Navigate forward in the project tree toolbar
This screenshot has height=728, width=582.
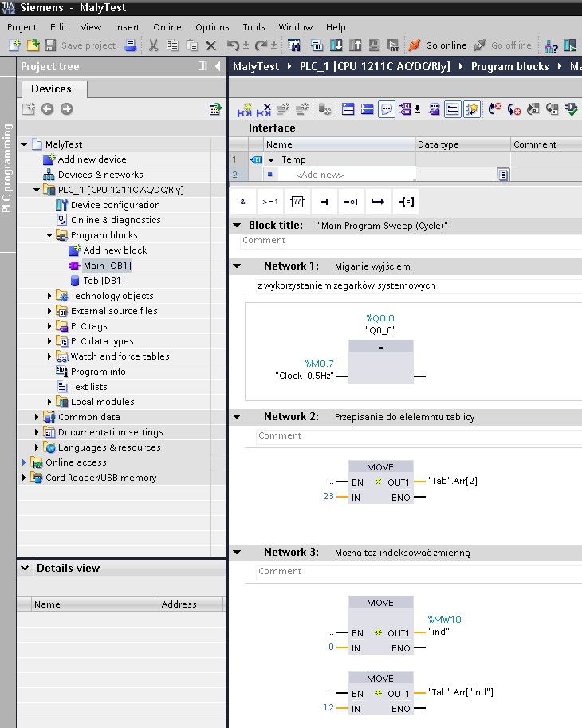[x=67, y=109]
